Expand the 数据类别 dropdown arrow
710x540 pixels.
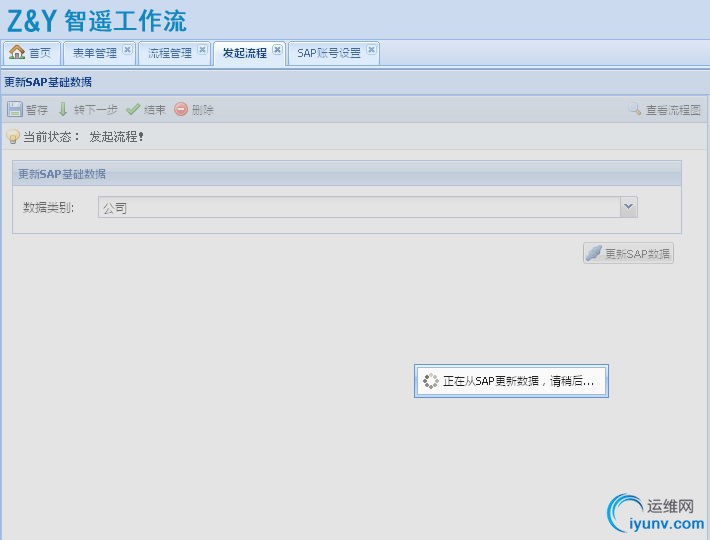628,207
